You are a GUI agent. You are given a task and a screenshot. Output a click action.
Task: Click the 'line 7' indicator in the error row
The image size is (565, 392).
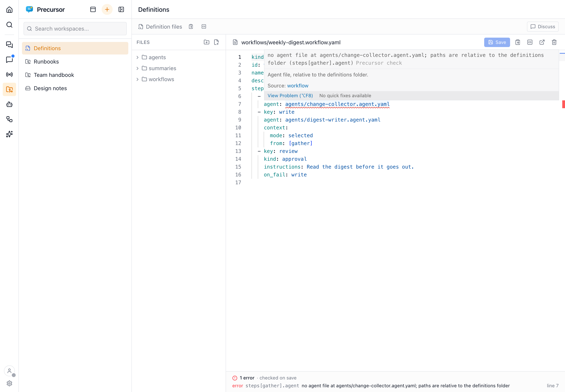[x=553, y=386]
